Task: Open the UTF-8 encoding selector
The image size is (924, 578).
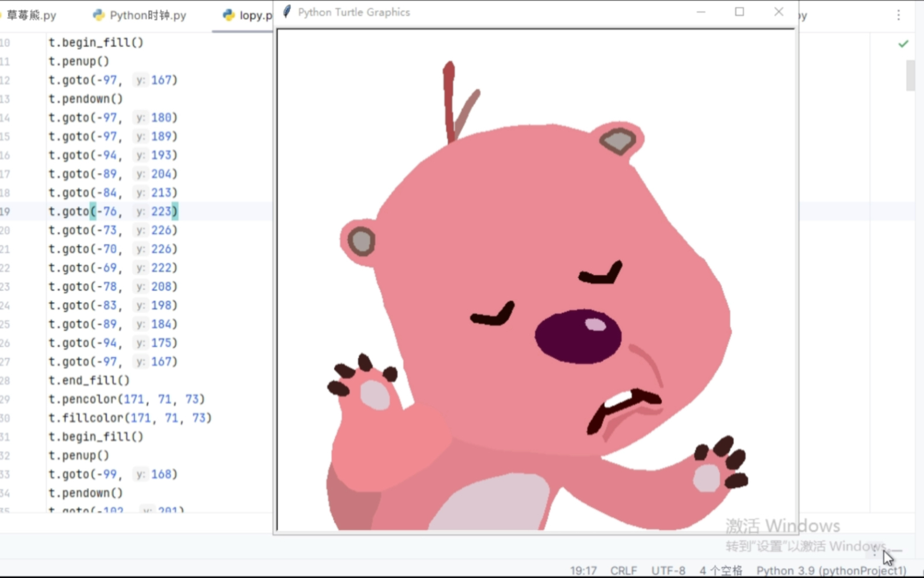Action: (x=668, y=570)
